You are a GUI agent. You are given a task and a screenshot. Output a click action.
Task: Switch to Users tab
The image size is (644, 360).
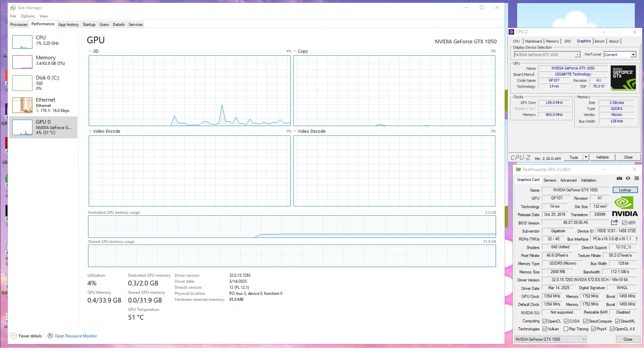pyautogui.click(x=104, y=24)
